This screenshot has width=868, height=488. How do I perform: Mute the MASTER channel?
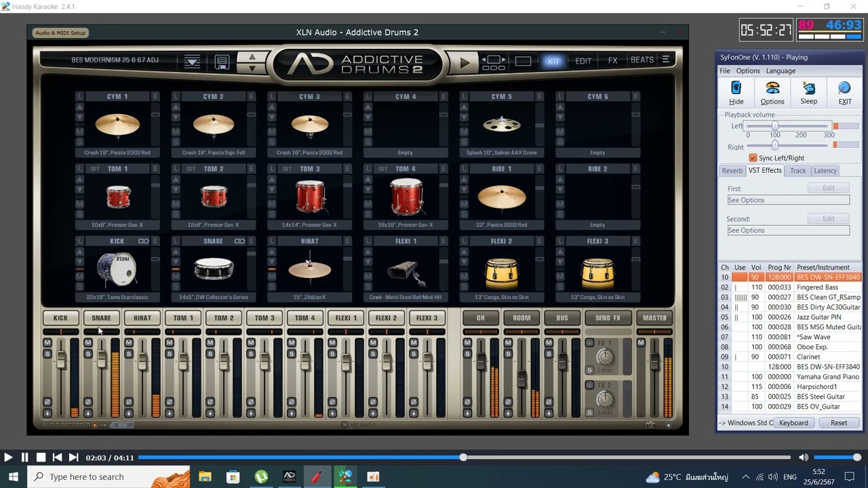[641, 343]
